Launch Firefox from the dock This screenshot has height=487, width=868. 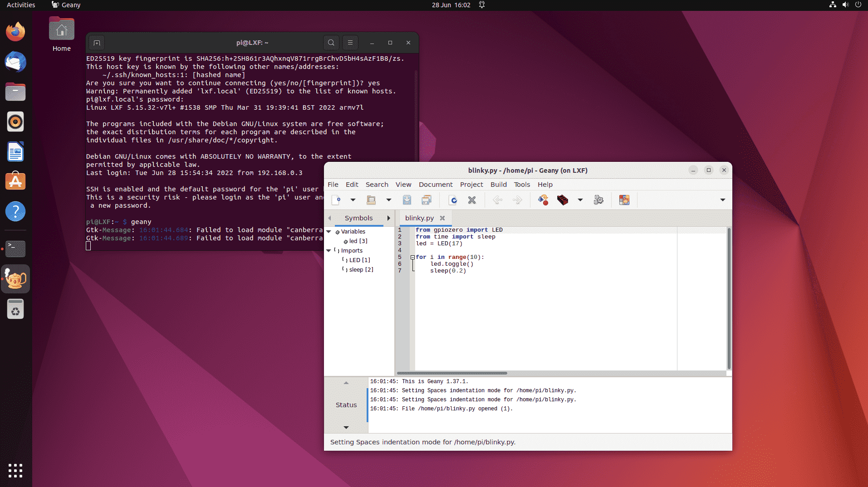pyautogui.click(x=15, y=32)
